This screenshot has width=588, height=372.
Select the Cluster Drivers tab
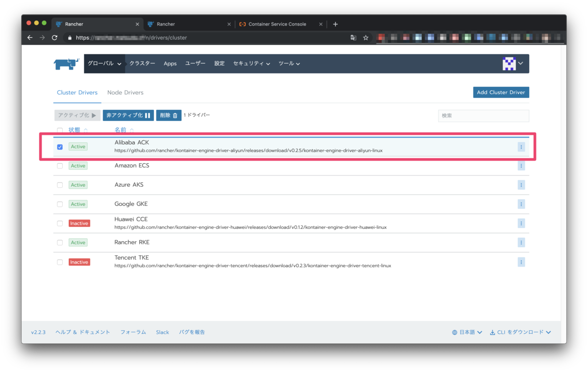(77, 93)
